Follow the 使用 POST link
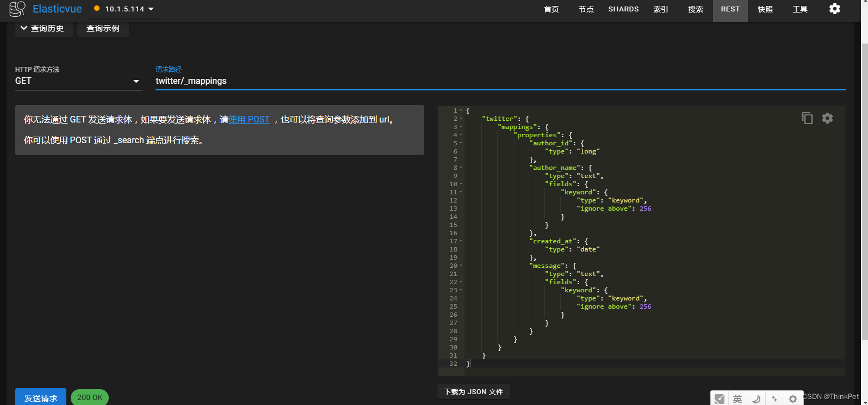Image resolution: width=868 pixels, height=405 pixels. pos(249,119)
